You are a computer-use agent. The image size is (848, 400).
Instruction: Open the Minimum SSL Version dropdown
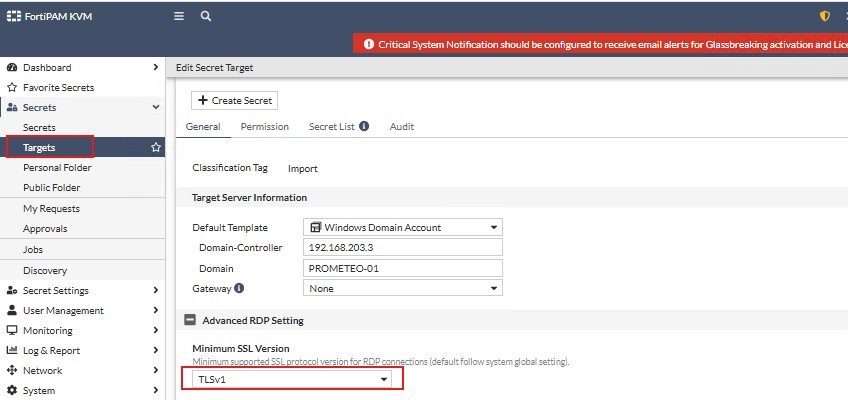pos(292,379)
